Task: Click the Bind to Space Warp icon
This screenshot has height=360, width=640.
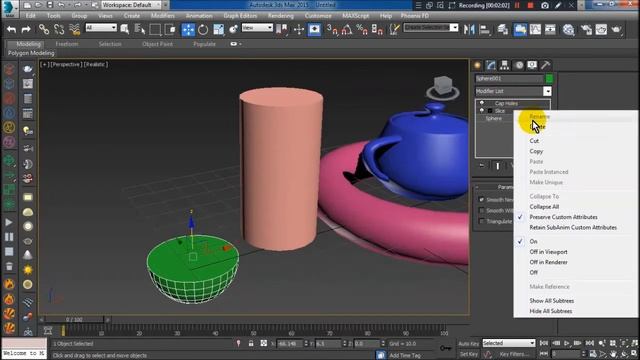Action: coord(74,29)
